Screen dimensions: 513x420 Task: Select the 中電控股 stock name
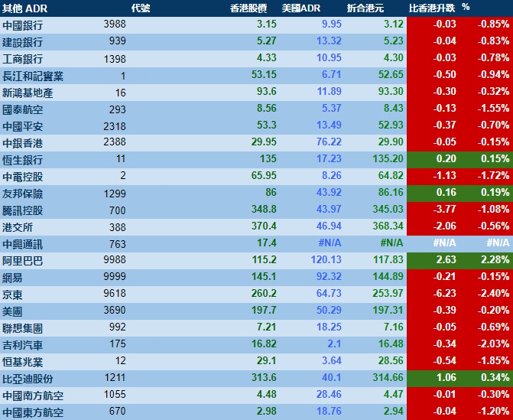coord(23,177)
